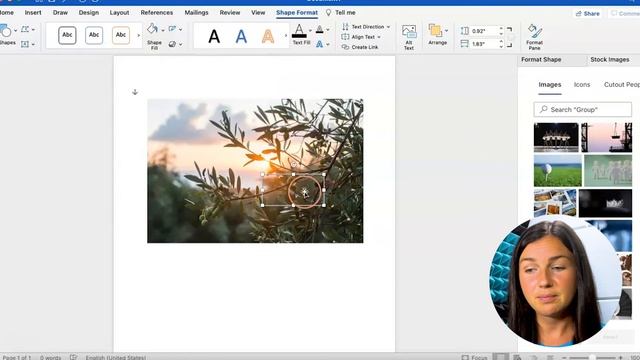Select the Images category tab
Viewport: 640px width, 360px height.
pos(550,84)
